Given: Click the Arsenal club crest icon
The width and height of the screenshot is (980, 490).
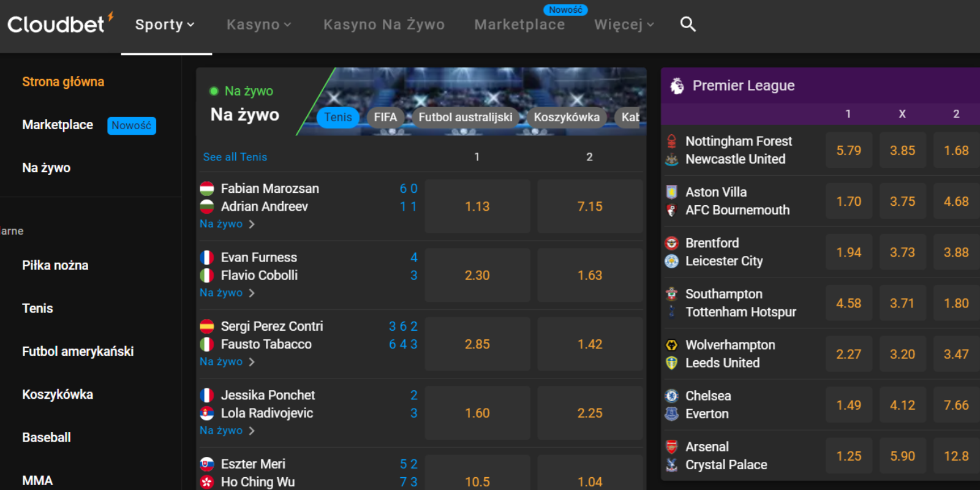Looking at the screenshot, I should [x=672, y=447].
